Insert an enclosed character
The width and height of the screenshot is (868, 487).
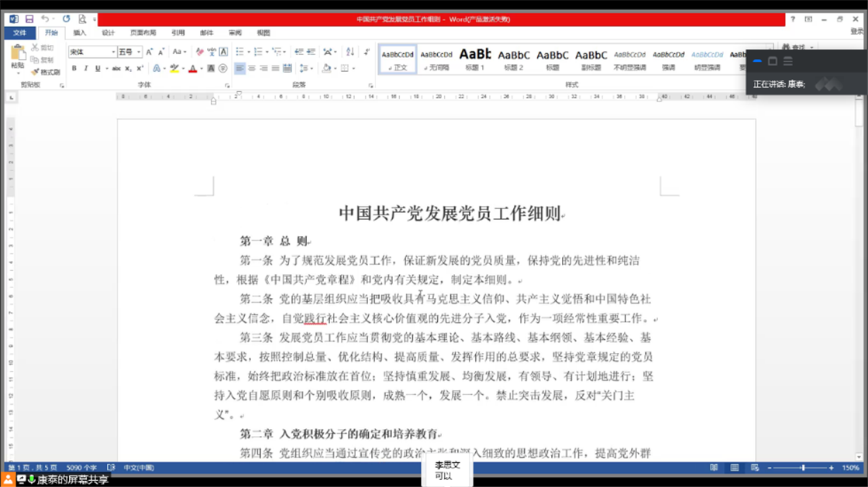point(223,69)
